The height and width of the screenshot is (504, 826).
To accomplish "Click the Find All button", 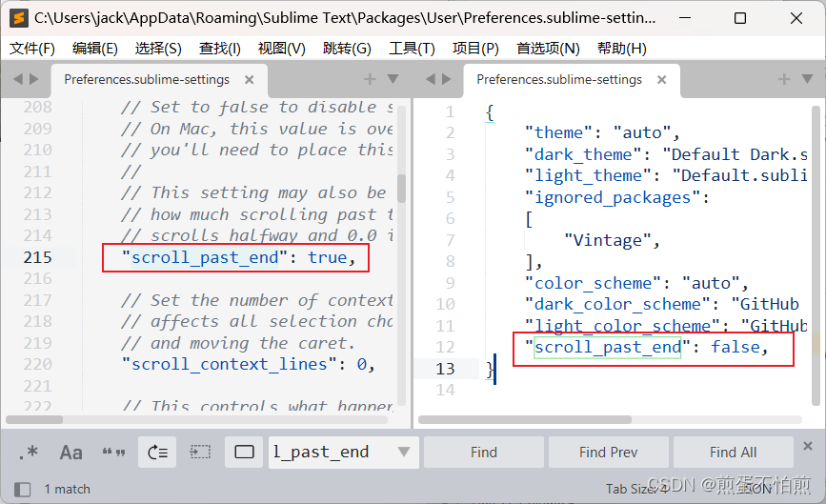I will [x=733, y=452].
